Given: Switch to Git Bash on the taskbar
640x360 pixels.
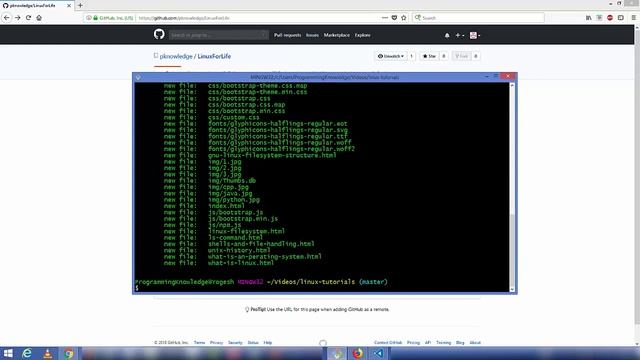Looking at the screenshot, I should pyautogui.click(x=336, y=353).
